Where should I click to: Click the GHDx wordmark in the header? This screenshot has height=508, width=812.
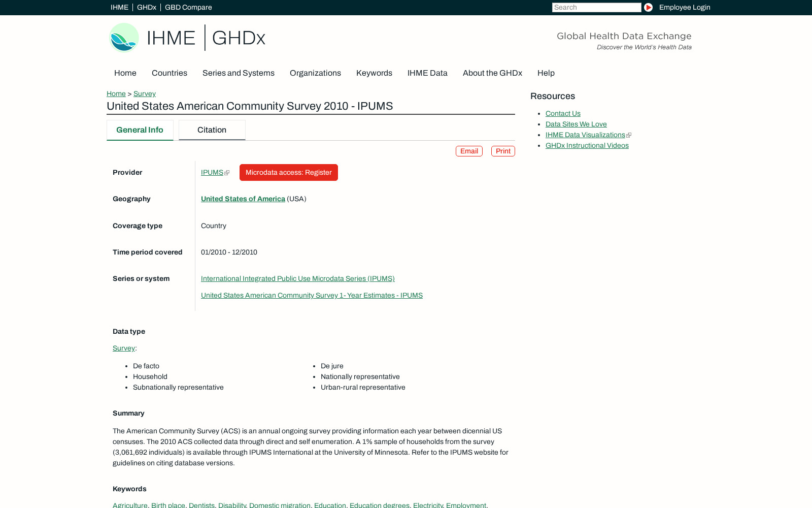pos(239,38)
